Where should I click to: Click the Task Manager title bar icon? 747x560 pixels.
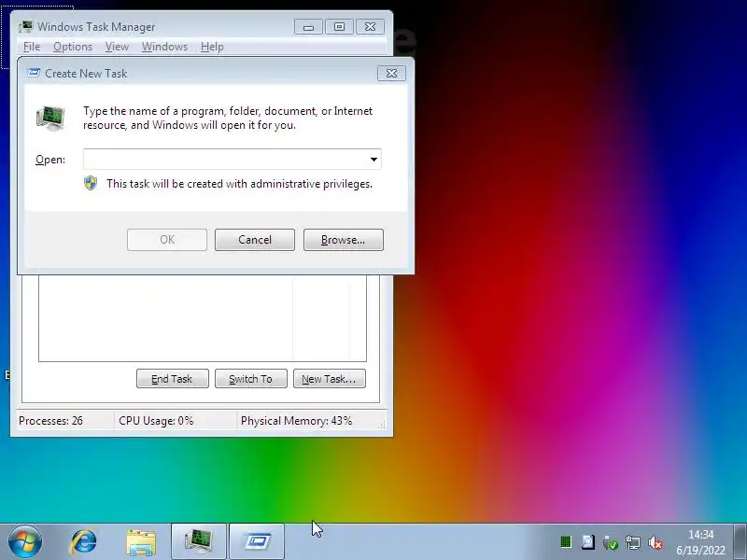coord(26,27)
